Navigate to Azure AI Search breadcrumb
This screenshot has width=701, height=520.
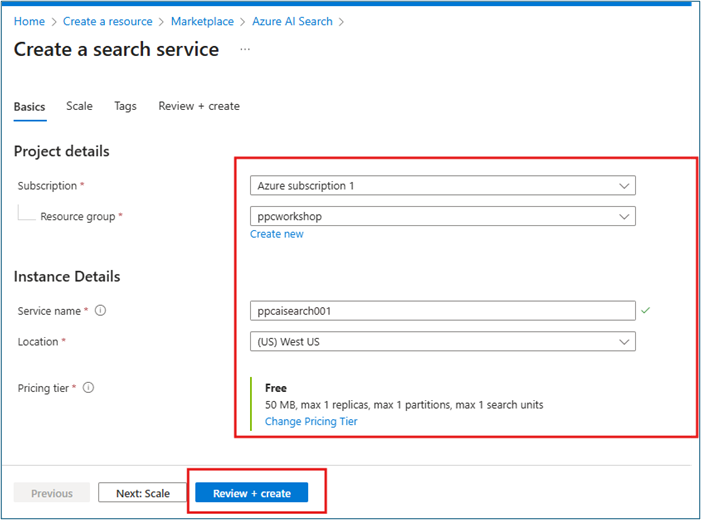pos(292,21)
